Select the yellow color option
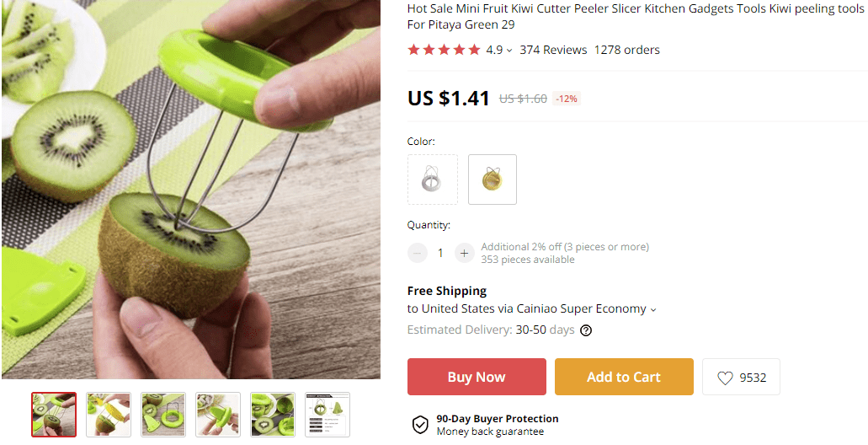The image size is (868, 445). [493, 180]
